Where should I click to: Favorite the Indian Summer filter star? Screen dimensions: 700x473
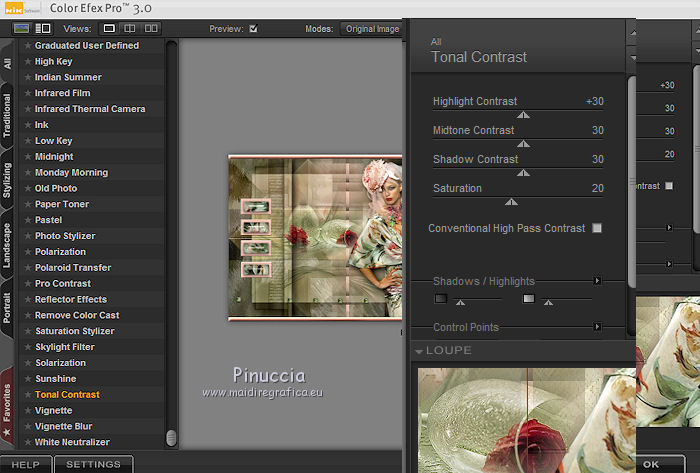(28, 77)
